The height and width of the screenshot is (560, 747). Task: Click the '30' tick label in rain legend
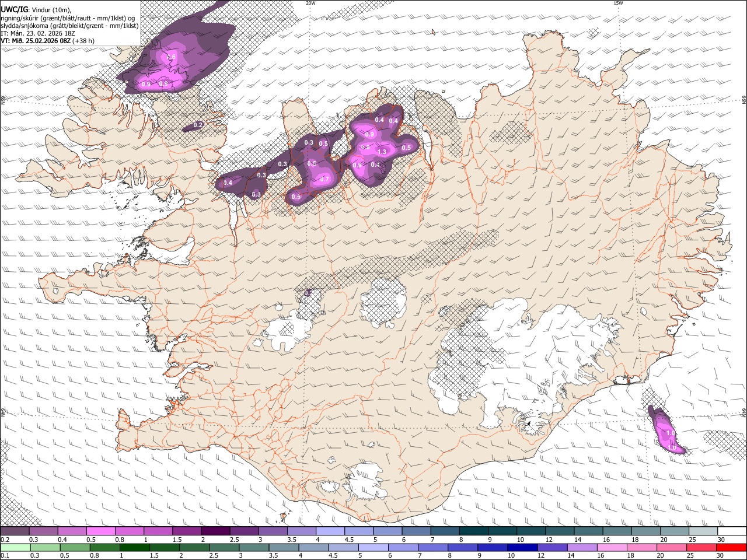721,555
